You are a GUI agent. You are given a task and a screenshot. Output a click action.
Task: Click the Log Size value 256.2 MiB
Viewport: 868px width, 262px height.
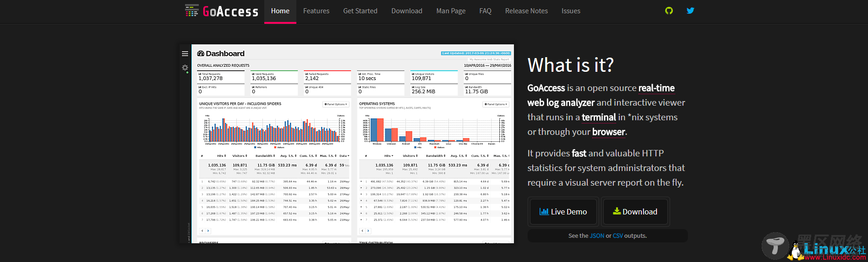click(424, 91)
